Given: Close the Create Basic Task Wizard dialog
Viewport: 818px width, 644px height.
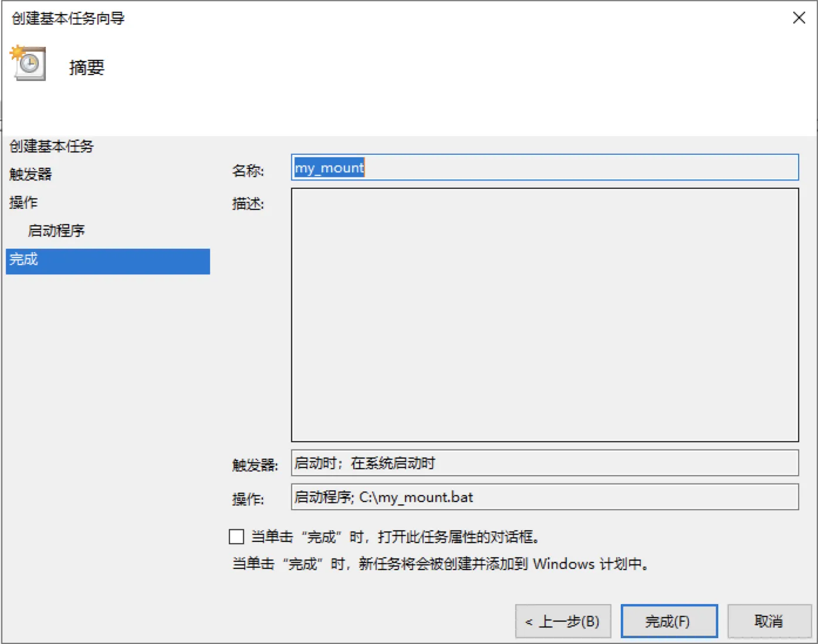Looking at the screenshot, I should point(799,18).
